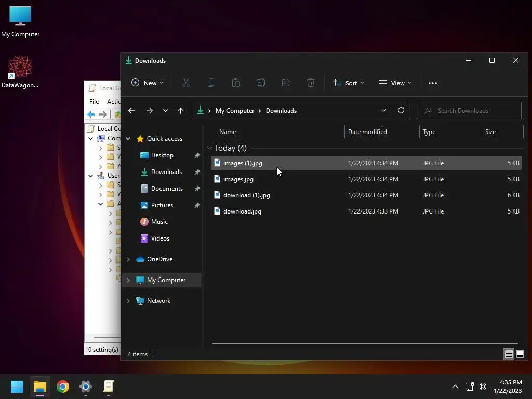The image size is (532, 399).
Task: Click the 1/22/2023 4:33 PM date cell
Action: point(373,211)
